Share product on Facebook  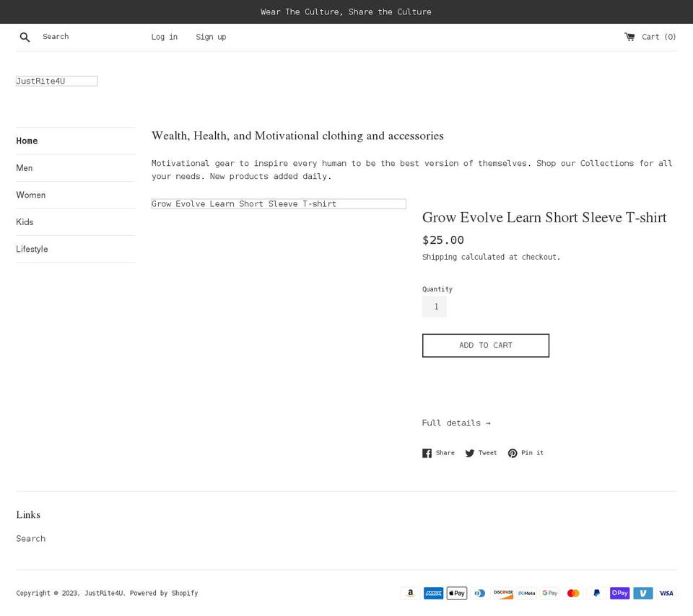pyautogui.click(x=438, y=453)
